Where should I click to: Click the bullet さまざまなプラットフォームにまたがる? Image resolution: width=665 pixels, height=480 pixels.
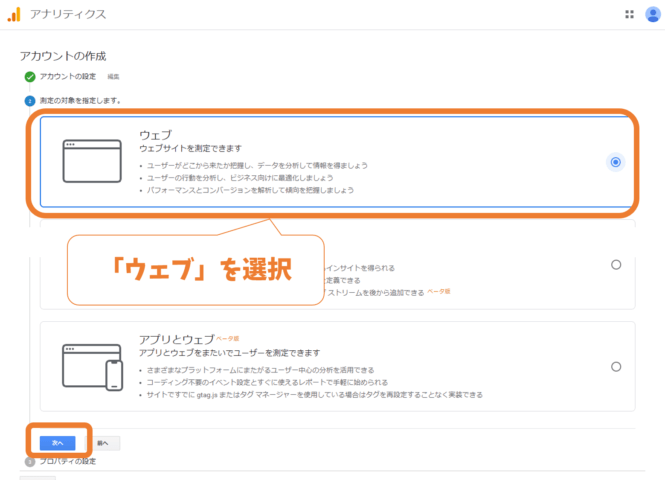[x=260, y=370]
